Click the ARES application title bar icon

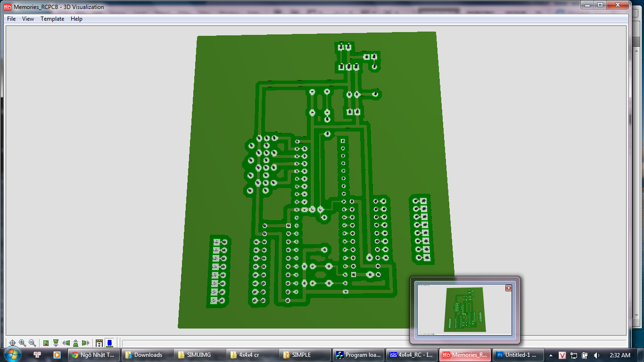click(x=8, y=7)
